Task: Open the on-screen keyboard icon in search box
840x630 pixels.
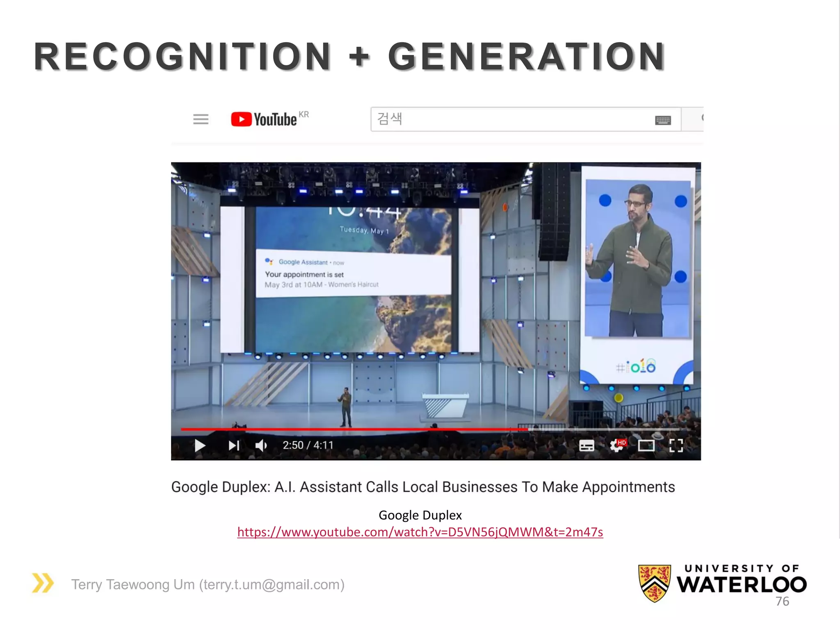Action: point(663,120)
